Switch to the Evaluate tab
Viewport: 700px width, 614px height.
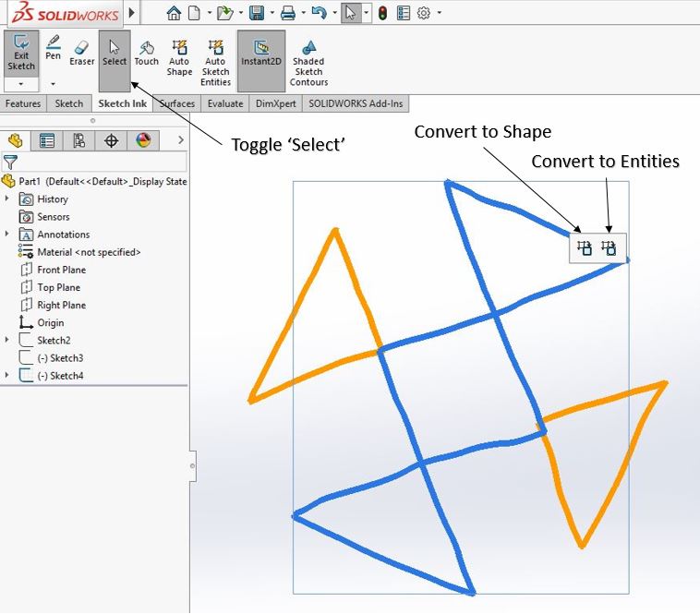pos(225,103)
